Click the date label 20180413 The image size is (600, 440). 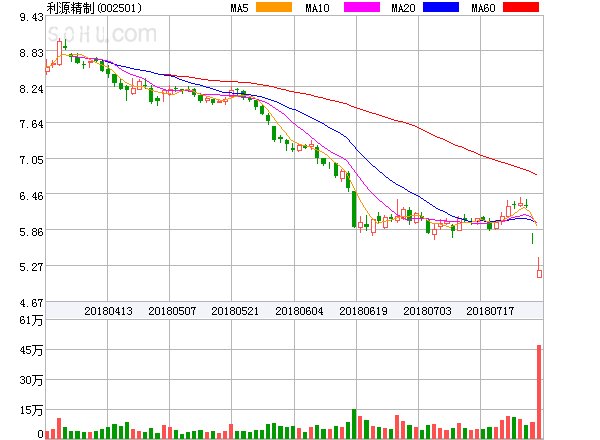108,311
